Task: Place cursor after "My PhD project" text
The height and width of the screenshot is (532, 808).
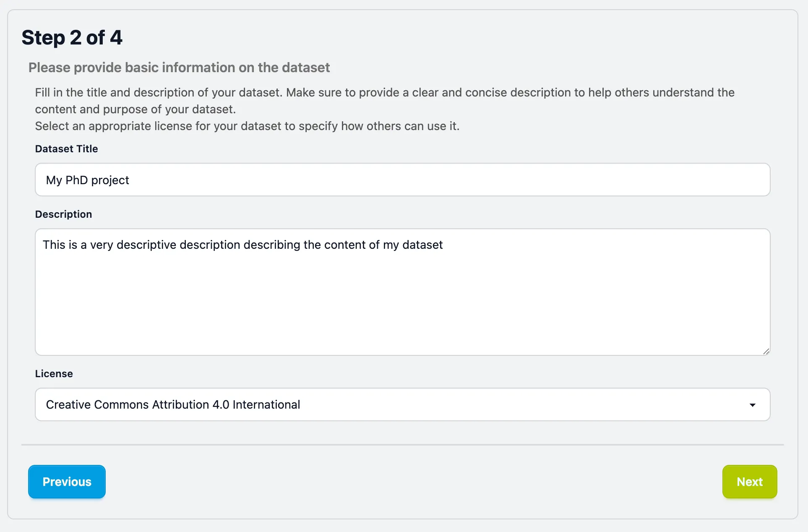Action: (130, 180)
